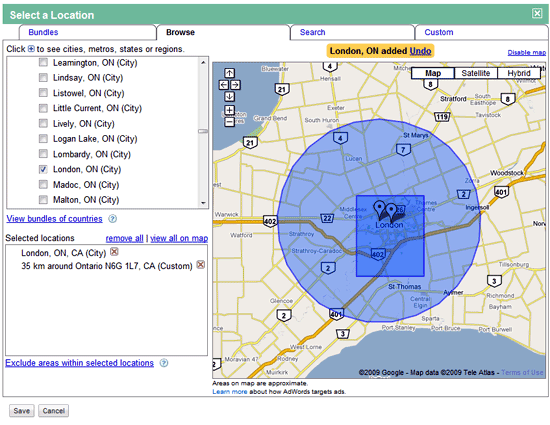Close the Select a Location dialog

tap(537, 13)
